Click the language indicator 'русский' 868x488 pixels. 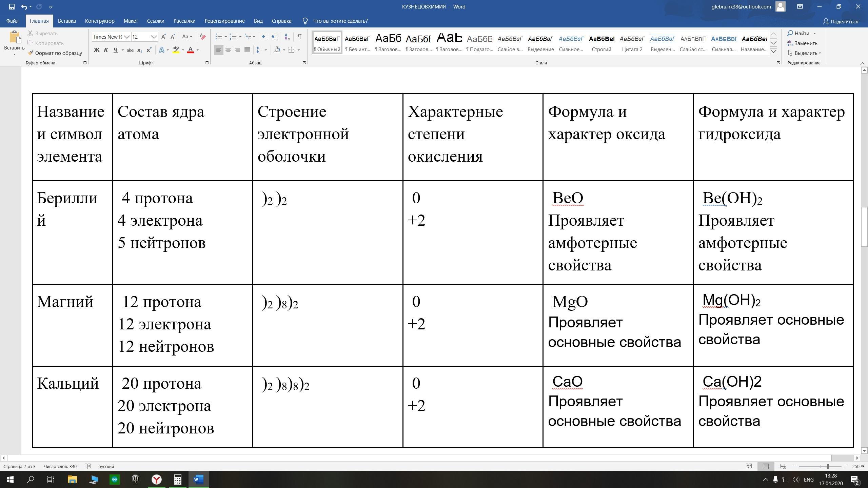[106, 466]
